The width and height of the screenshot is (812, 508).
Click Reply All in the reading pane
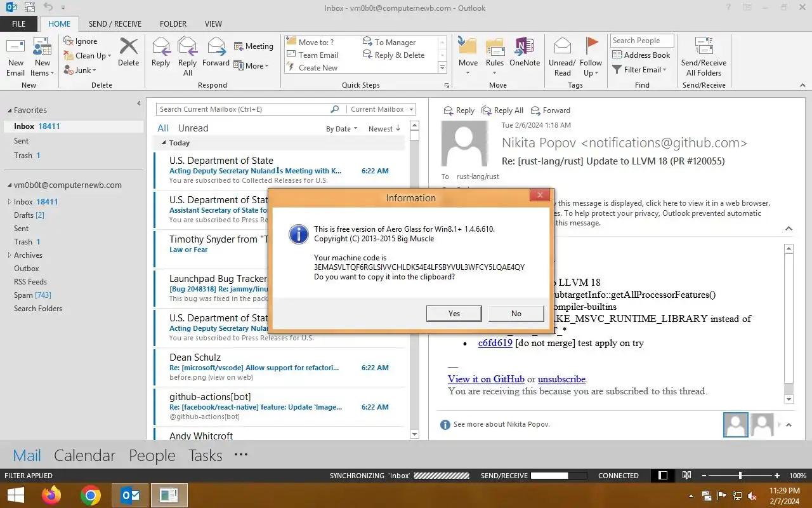(502, 110)
